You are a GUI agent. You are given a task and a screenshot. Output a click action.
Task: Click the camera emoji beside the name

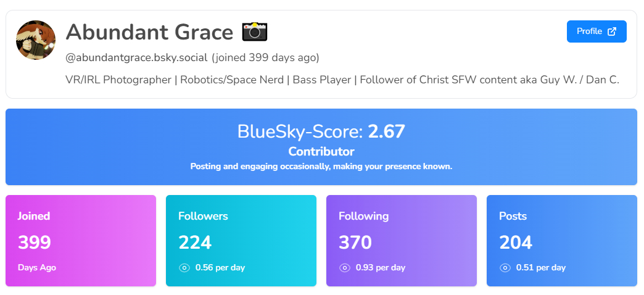pos(254,31)
